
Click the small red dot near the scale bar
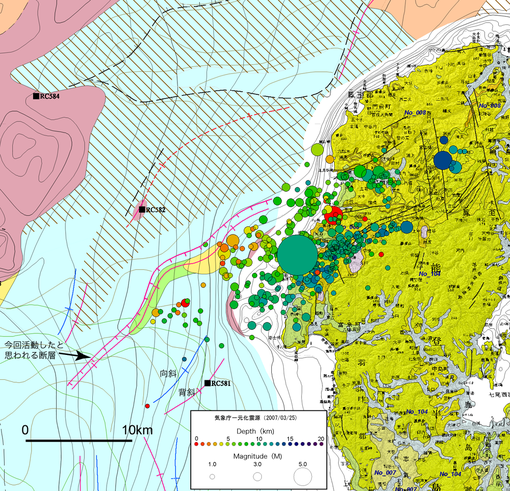click(147, 406)
